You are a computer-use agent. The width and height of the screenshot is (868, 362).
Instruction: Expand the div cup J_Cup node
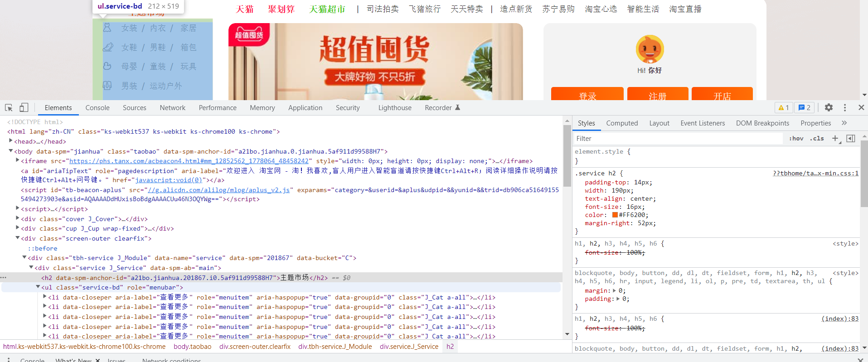point(18,228)
